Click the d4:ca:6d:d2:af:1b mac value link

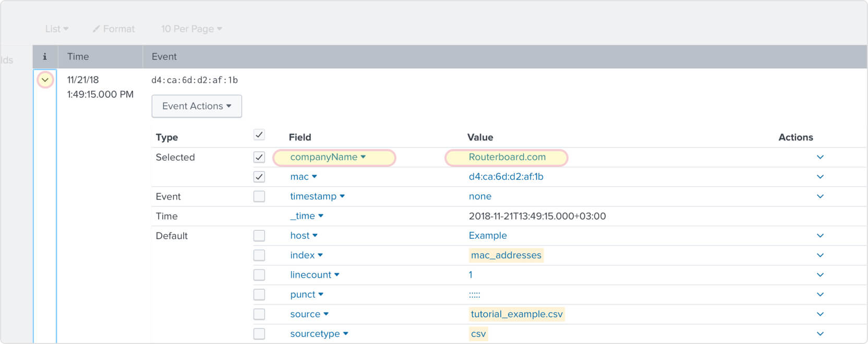click(x=506, y=177)
